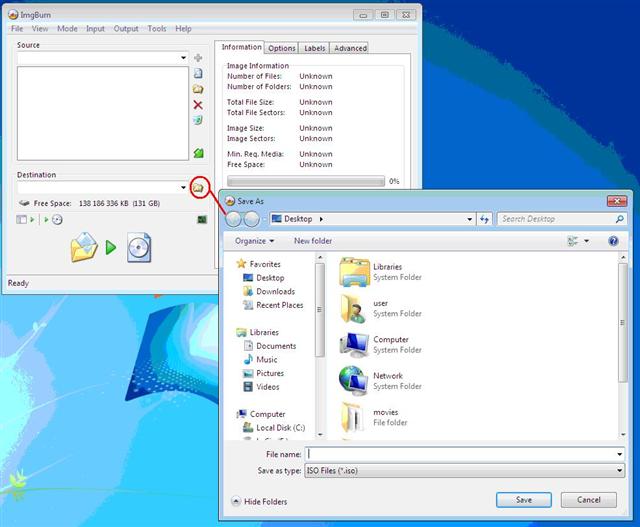
Task: Close the Save As dialog
Action: pos(617,201)
